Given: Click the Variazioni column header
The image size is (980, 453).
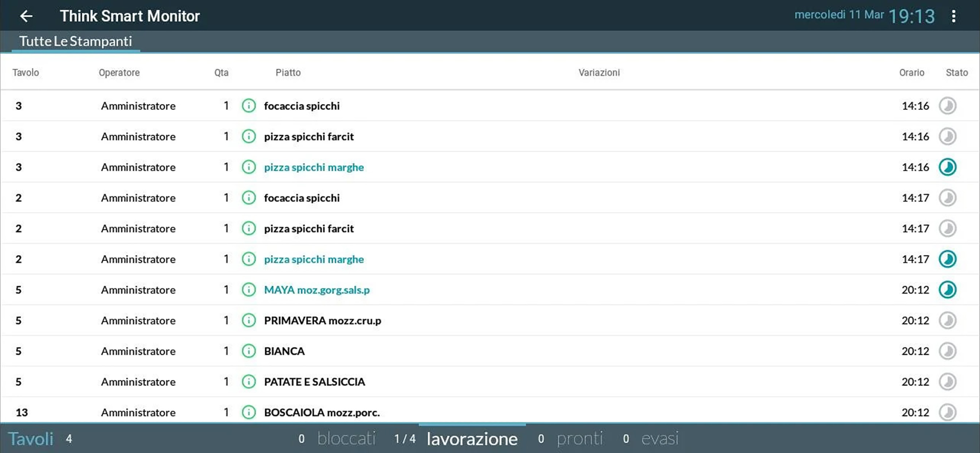Looking at the screenshot, I should coord(599,72).
